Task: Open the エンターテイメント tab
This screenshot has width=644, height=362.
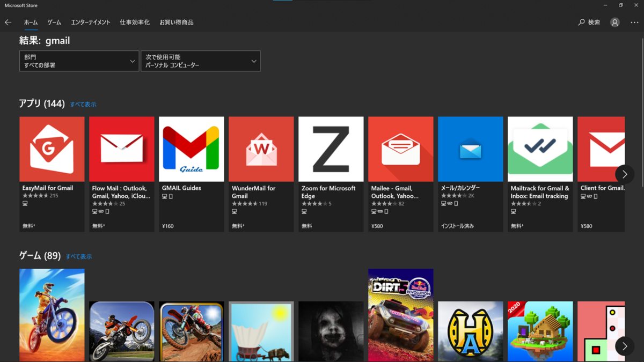Action: 91,23
